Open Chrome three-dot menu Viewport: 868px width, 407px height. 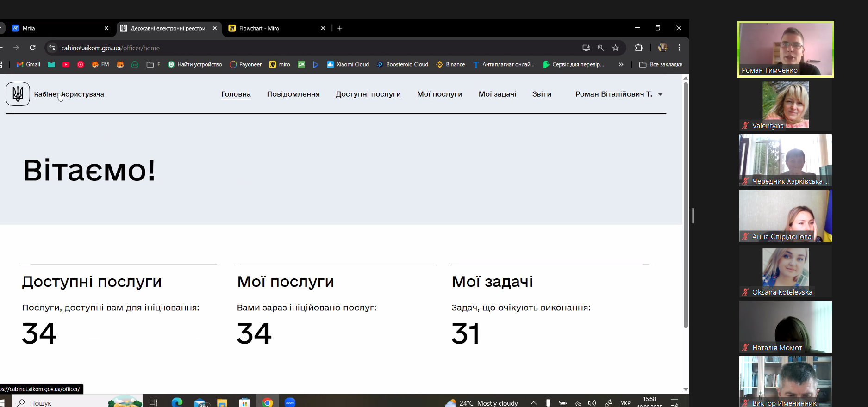coord(679,48)
